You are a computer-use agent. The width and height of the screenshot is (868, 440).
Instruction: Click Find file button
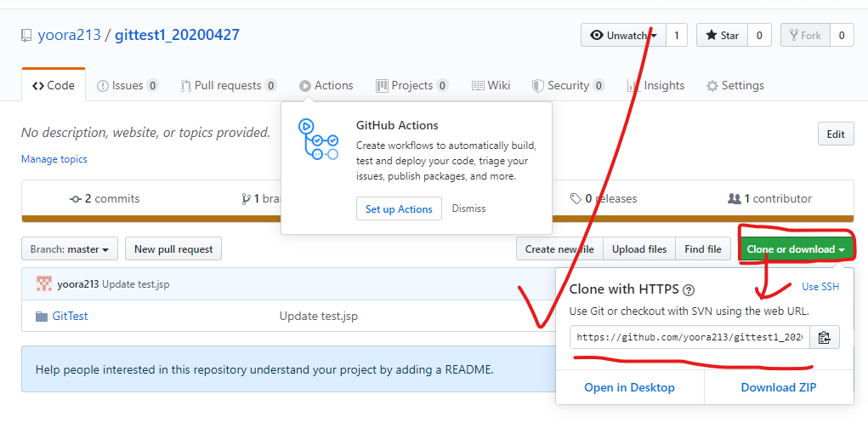tap(703, 249)
